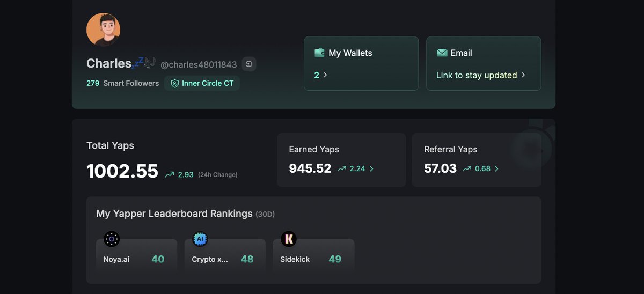Viewport: 644px width, 294px height.
Task: Open the Crypto x AI ranking card showing 48
Action: [x=225, y=255]
